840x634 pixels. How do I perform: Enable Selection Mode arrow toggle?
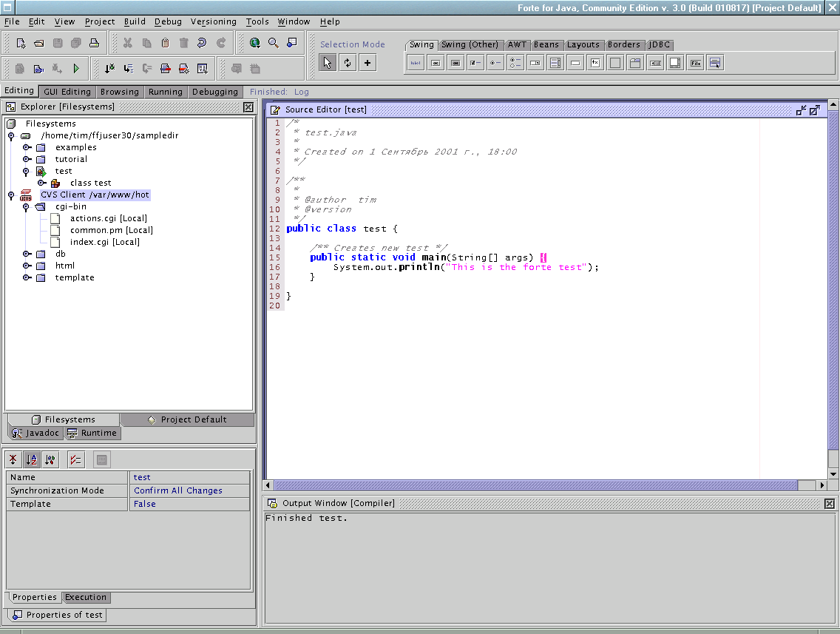(x=328, y=63)
